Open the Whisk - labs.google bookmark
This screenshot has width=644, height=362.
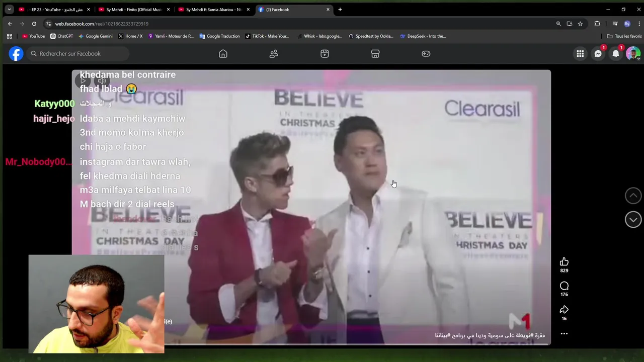pyautogui.click(x=320, y=36)
